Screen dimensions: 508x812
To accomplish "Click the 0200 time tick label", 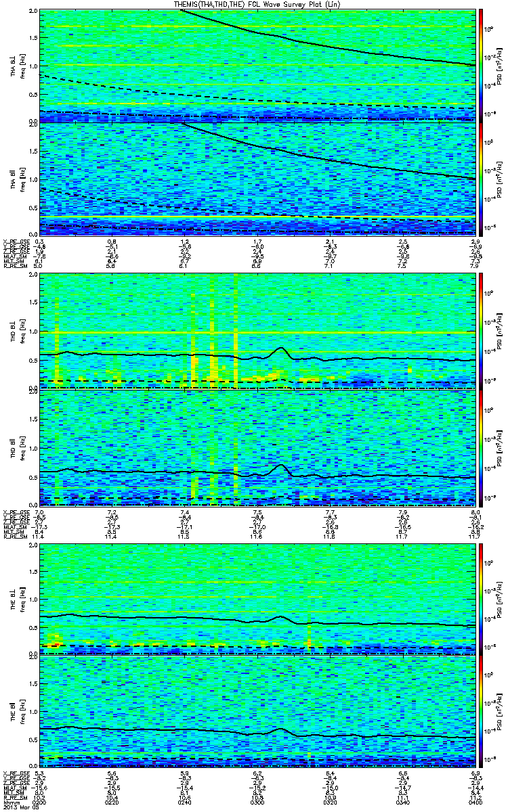I will [40, 803].
